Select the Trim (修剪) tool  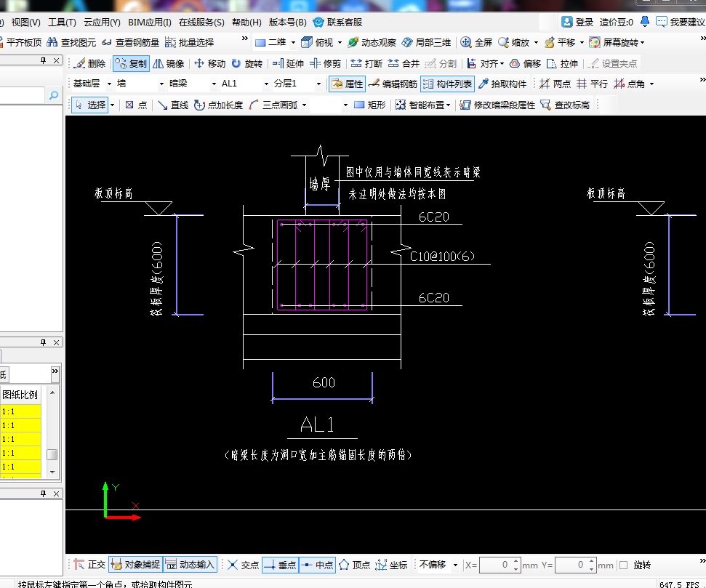(x=326, y=63)
